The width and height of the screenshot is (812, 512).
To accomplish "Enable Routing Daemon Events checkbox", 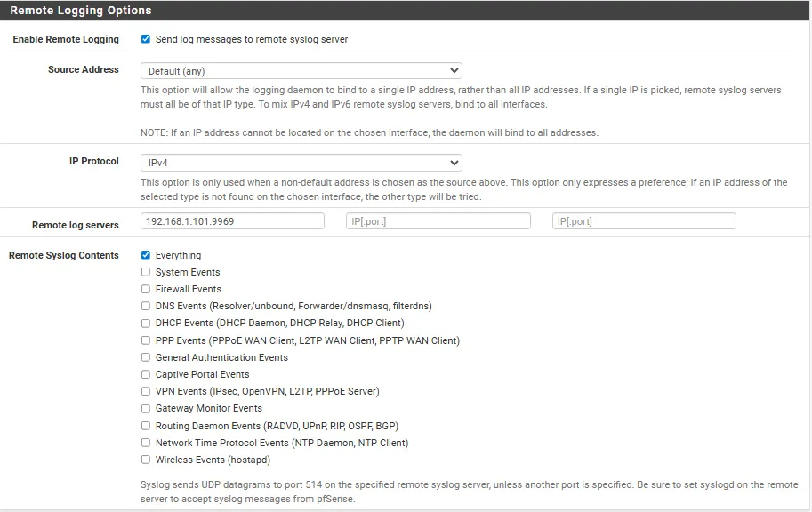I will coord(146,426).
